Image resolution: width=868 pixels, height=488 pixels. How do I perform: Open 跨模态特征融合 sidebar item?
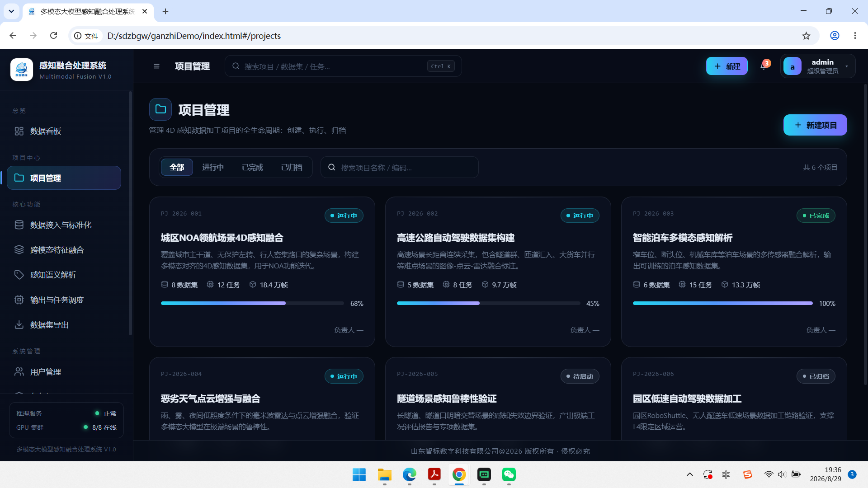click(x=64, y=250)
